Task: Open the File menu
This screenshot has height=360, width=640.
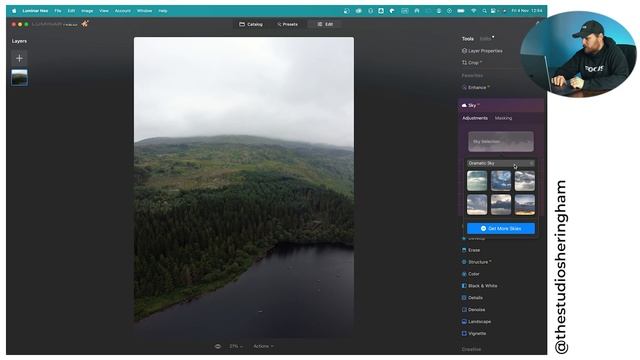Action: [58, 11]
